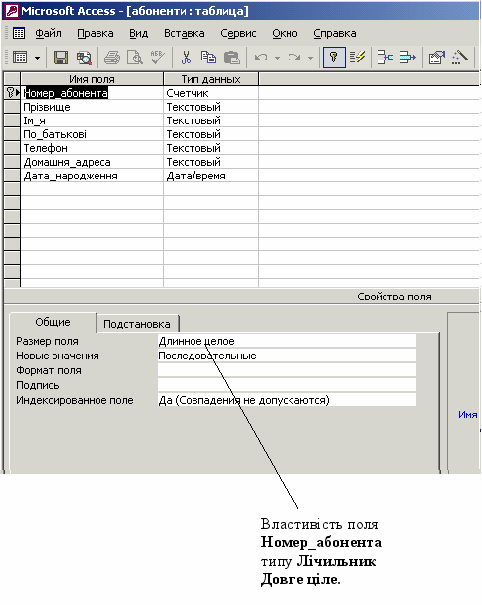Click the Insert Rows icon
This screenshot has height=605, width=482.
pos(385,57)
